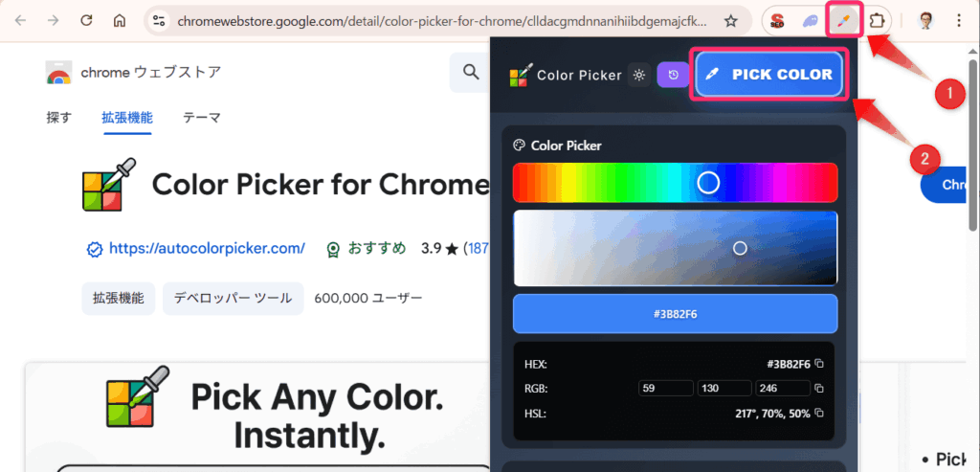Click the #3B82F6 blue color preview bar
This screenshot has height=472, width=980.
[x=675, y=314]
